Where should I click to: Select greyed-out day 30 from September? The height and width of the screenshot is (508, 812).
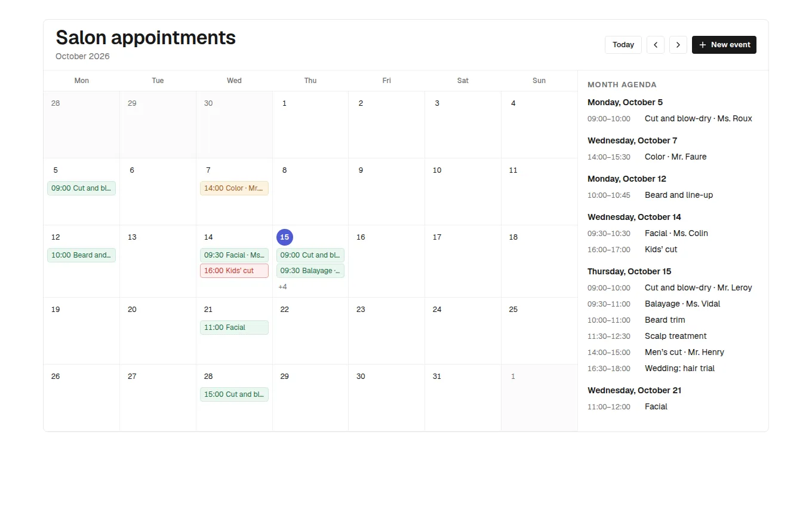208,103
